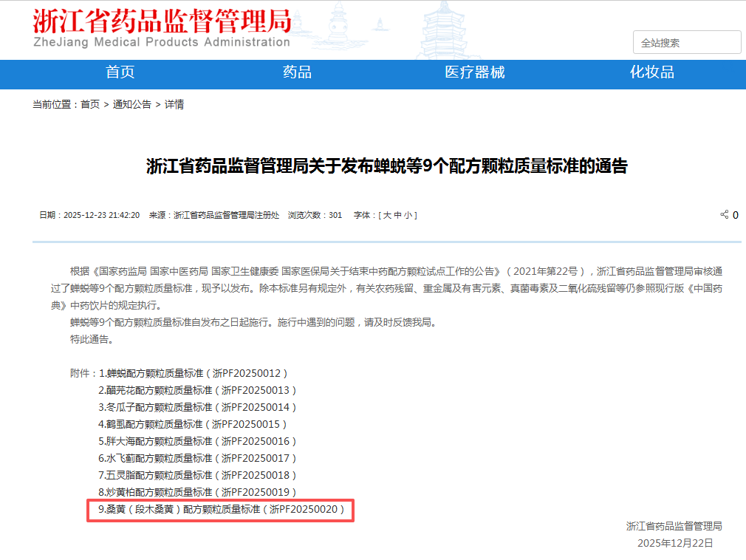Viewport: 746px width, 560px height.
Task: Open attachment 1 蝉蜕配方颗粒质量标准
Action: pyautogui.click(x=193, y=374)
